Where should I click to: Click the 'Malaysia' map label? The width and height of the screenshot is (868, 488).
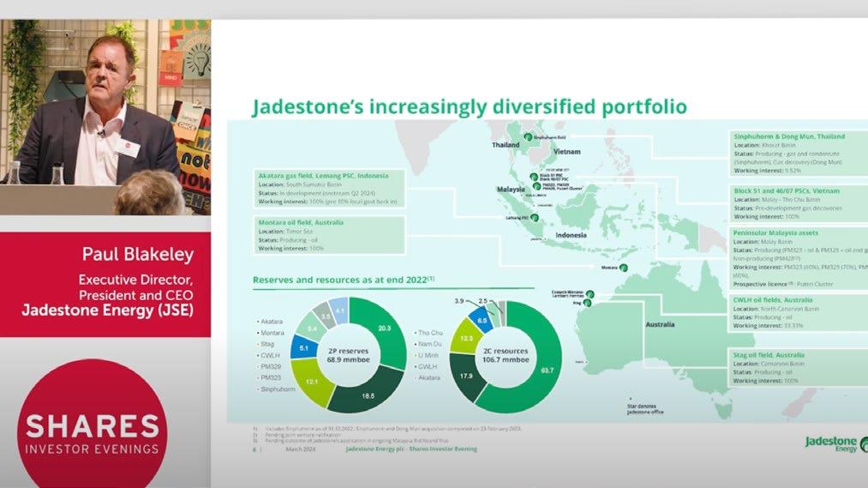point(511,190)
